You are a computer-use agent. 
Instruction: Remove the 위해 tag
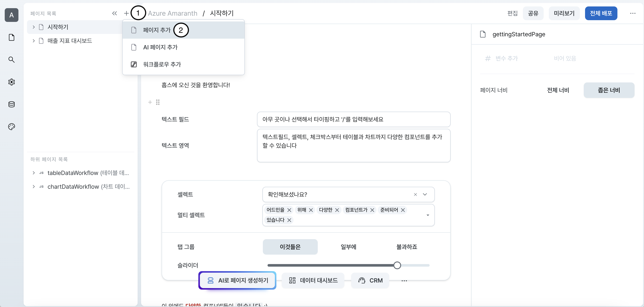[311, 210]
